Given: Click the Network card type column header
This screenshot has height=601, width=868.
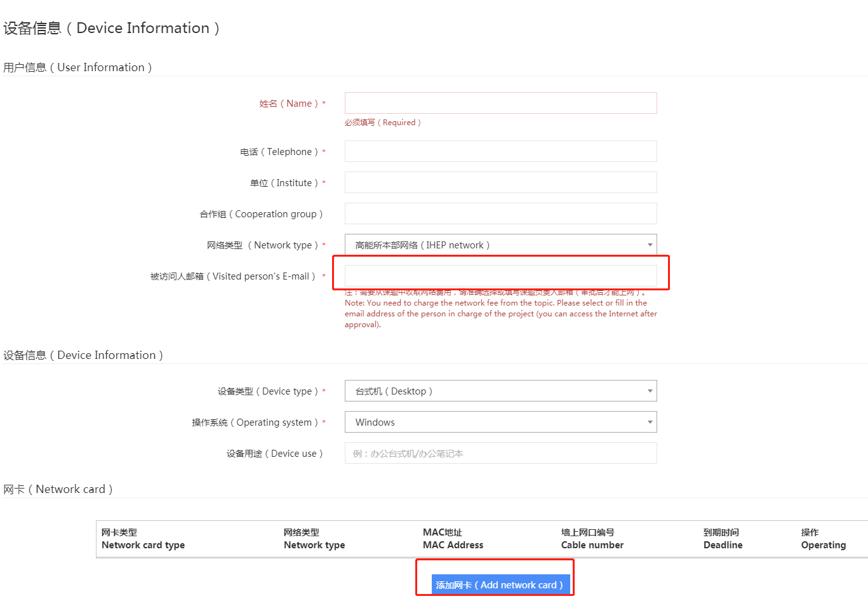Looking at the screenshot, I should click(143, 539).
